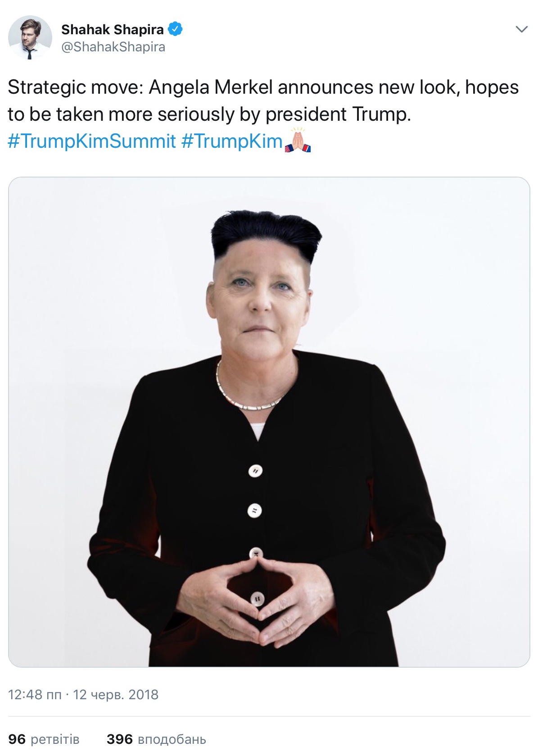Click the 12:48 пп timestamp
Screen dimensions: 538x756
tap(35, 694)
